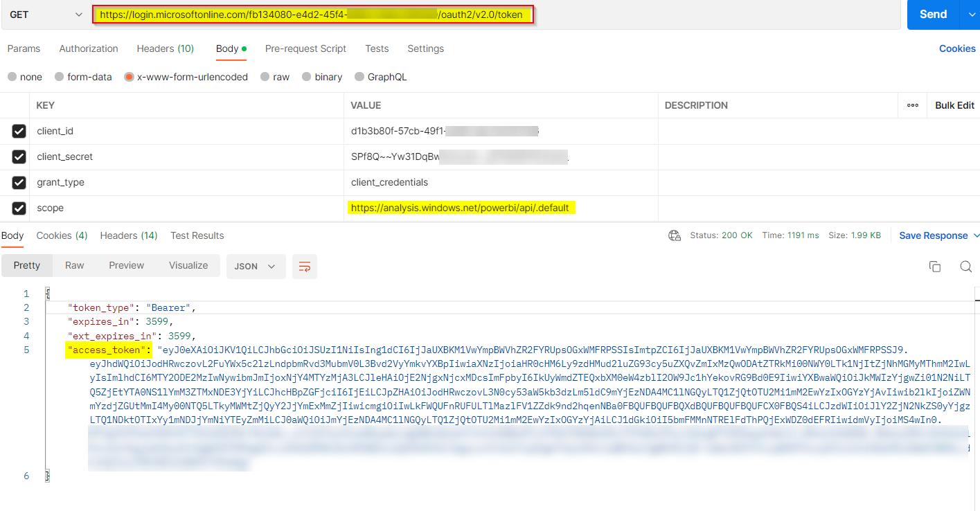Open the response Cookies (4) tab

pos(62,235)
